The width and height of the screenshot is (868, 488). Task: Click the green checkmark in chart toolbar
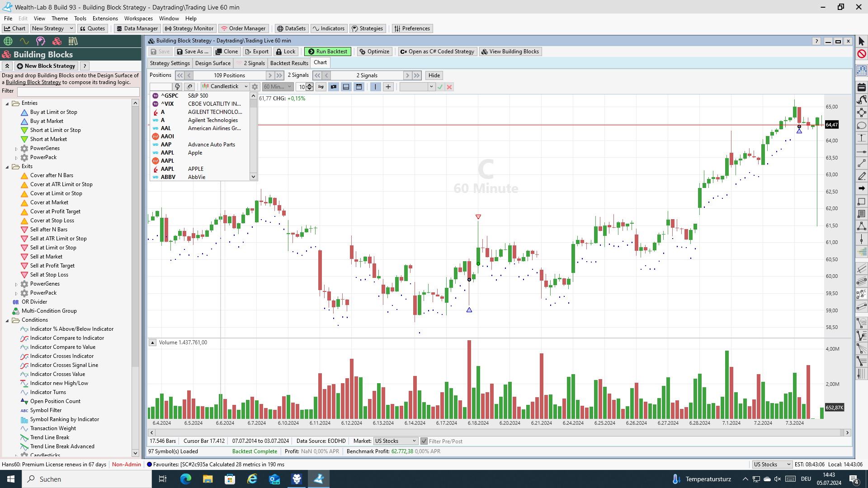440,87
